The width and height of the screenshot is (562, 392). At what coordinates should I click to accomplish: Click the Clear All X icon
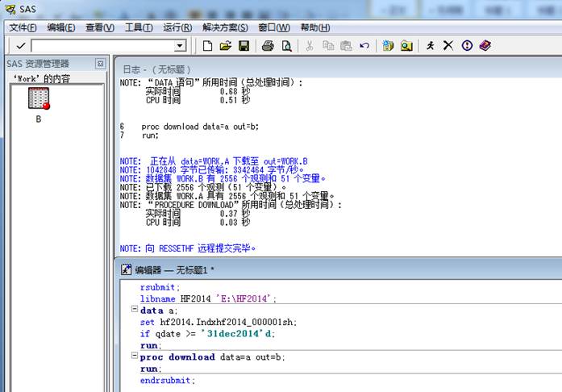[x=448, y=46]
